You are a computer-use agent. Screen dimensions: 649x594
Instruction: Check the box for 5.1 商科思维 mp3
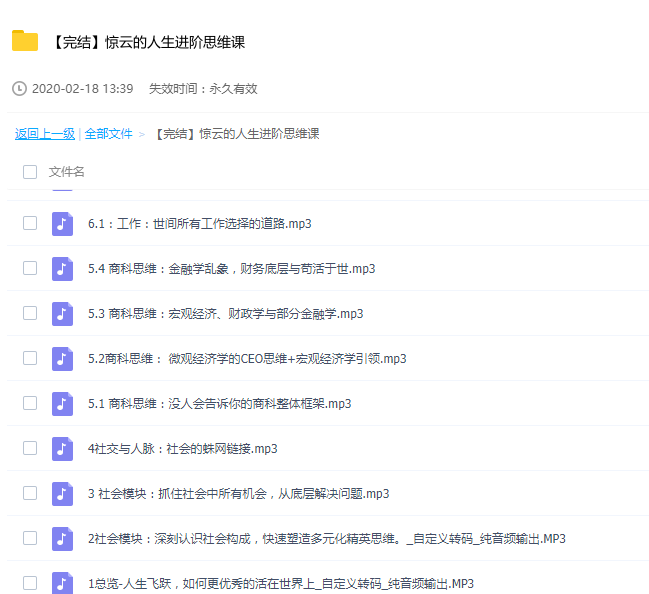click(x=30, y=403)
